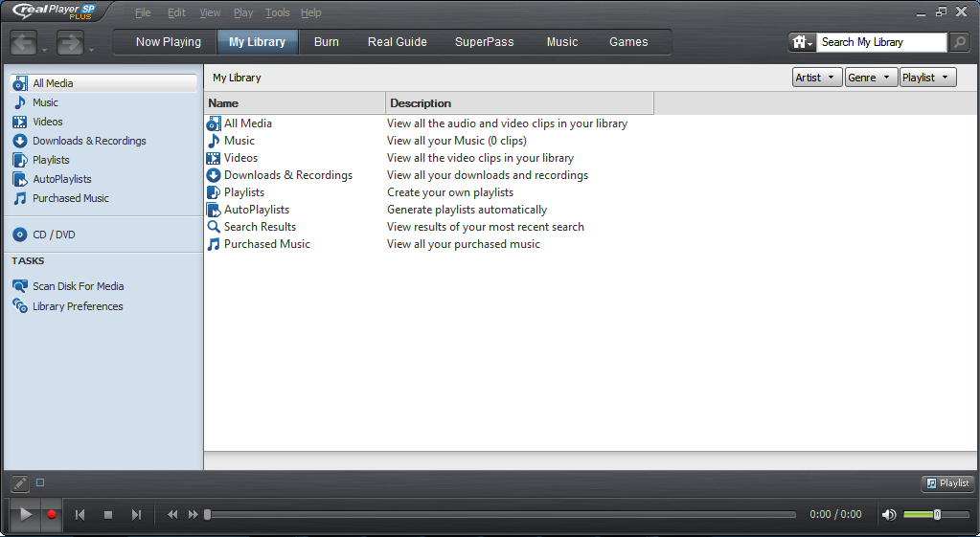Open the File menu

143,12
